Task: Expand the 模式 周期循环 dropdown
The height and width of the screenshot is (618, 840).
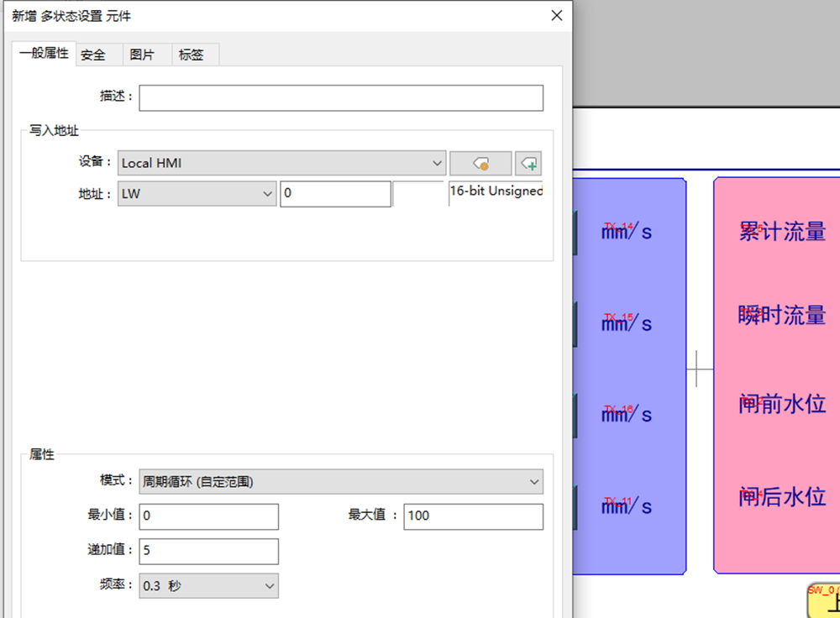Action: 340,481
